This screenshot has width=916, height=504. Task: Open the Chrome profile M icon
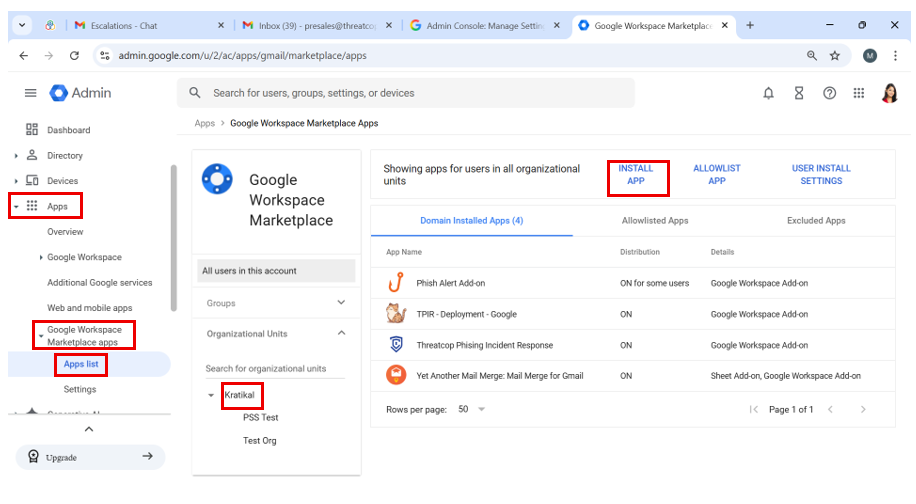870,55
